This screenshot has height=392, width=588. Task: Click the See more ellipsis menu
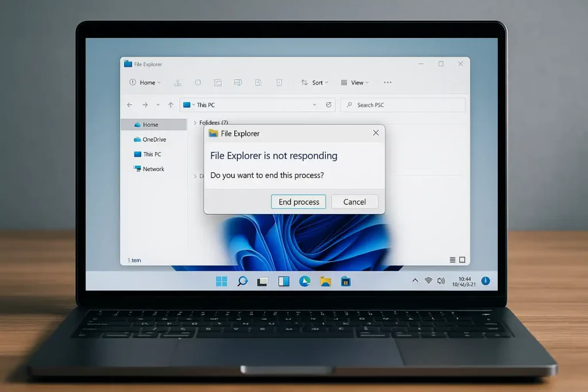[x=388, y=82]
